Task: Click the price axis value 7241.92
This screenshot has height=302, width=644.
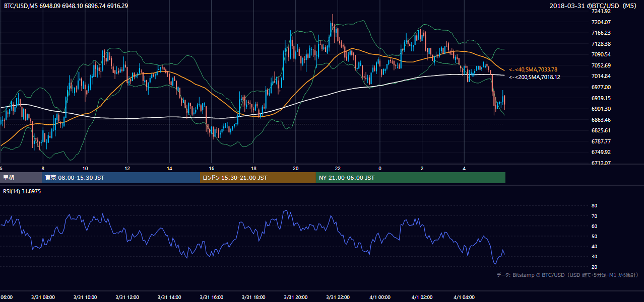Action: click(601, 11)
